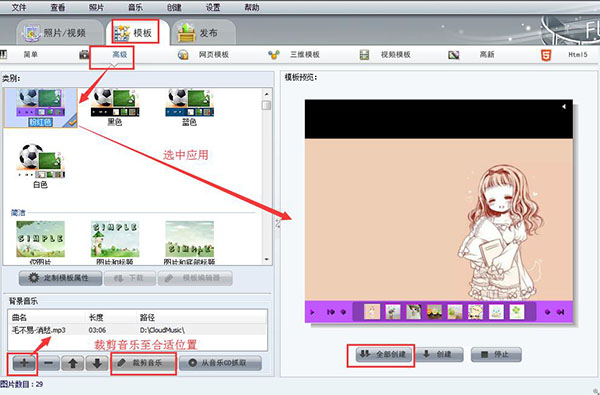This screenshot has height=395, width=600.
Task: Switch to the 发布 publish tab
Action: tap(202, 33)
